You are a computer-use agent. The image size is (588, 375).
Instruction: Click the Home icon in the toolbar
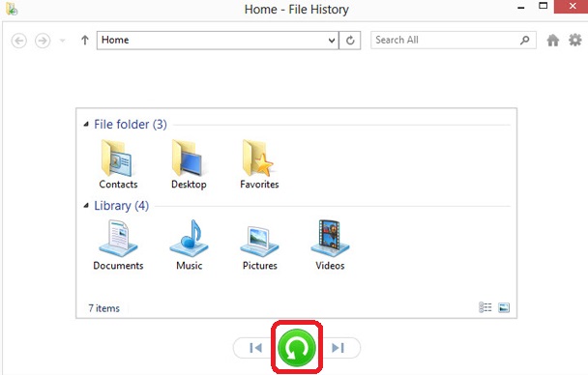tap(553, 40)
